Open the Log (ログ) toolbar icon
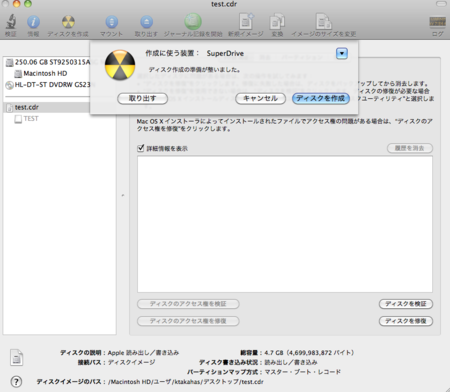This screenshot has width=450, height=392. (x=438, y=22)
